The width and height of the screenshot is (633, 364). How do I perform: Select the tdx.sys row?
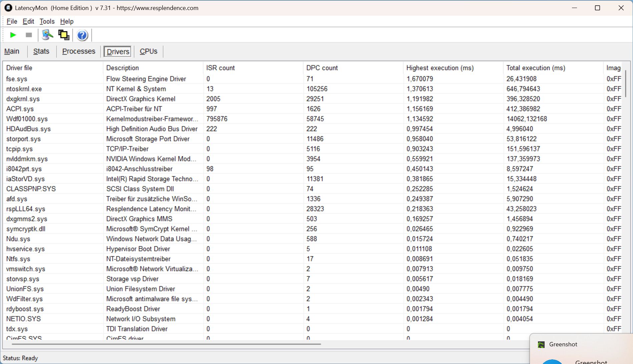(313, 329)
